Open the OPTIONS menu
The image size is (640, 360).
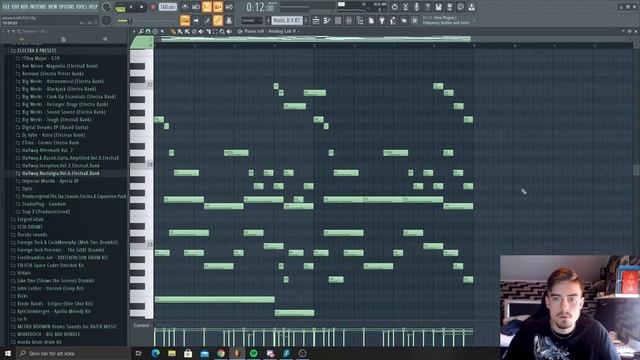pos(67,7)
